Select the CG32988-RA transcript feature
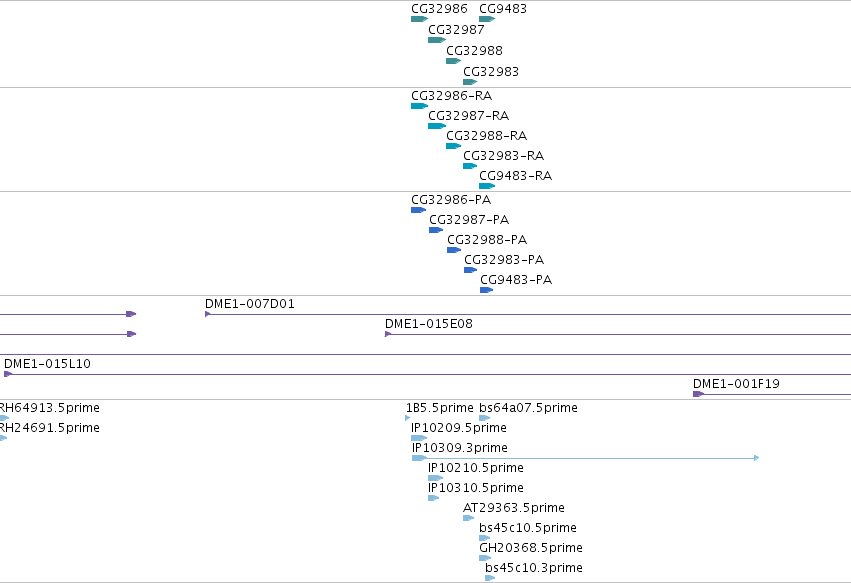 tap(454, 146)
